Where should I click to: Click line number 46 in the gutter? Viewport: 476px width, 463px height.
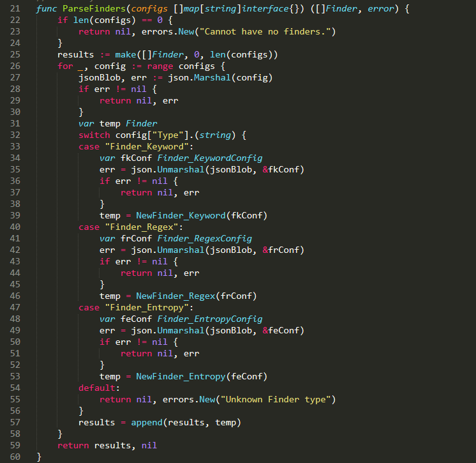click(x=15, y=296)
